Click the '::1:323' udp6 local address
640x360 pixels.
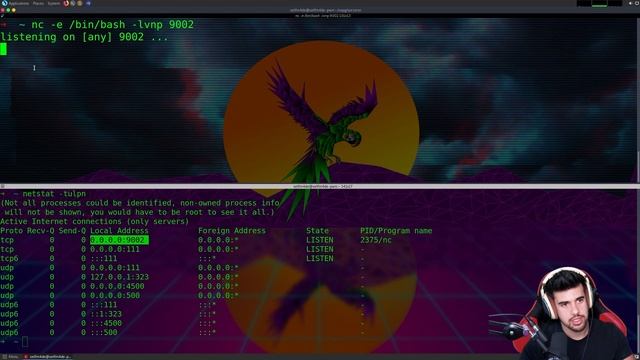106,314
